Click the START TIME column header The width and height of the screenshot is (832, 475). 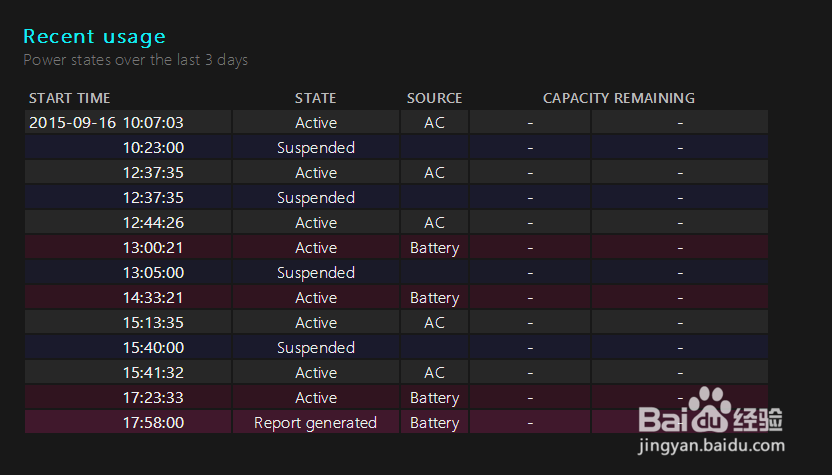coord(69,98)
